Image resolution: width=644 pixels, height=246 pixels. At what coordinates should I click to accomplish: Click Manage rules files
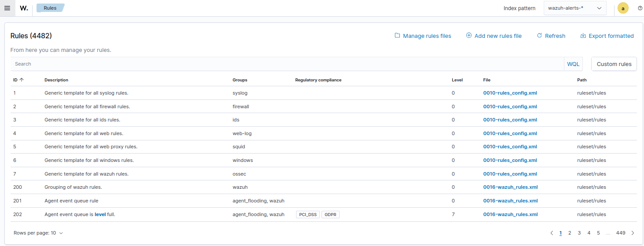423,36
